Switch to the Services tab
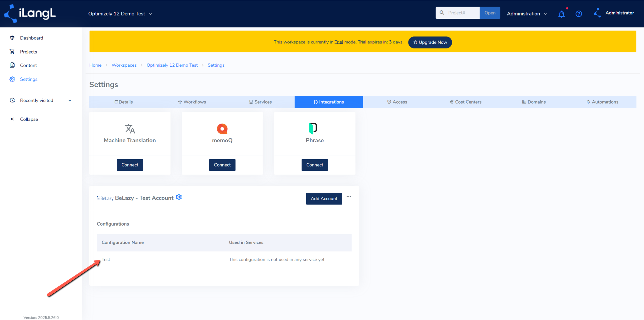Screen dimensions: 644x320 pyautogui.click(x=260, y=102)
